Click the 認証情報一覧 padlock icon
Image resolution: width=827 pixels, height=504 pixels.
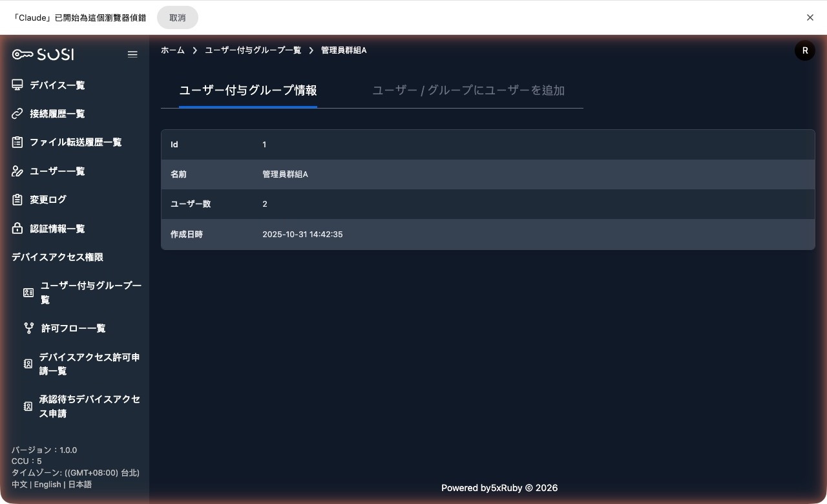[17, 228]
